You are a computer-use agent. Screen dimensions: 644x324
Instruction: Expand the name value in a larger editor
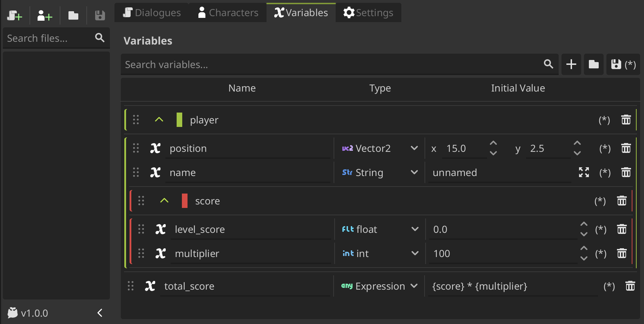point(584,172)
